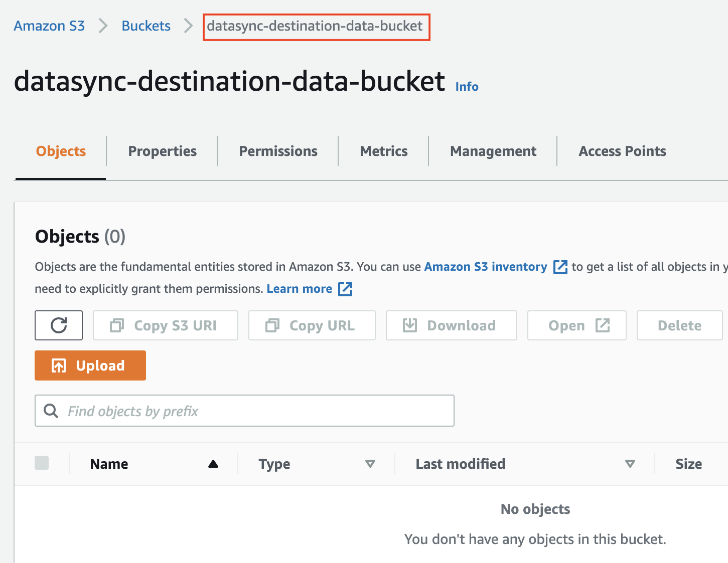Open the Access Points tab
This screenshot has width=728, height=563.
click(x=622, y=151)
